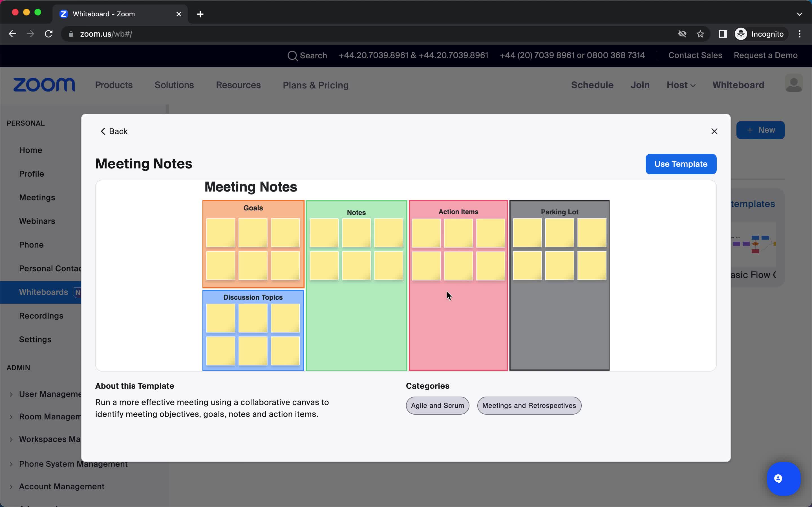The width and height of the screenshot is (812, 507).
Task: Click the Zoom logo in the top left
Action: [44, 85]
